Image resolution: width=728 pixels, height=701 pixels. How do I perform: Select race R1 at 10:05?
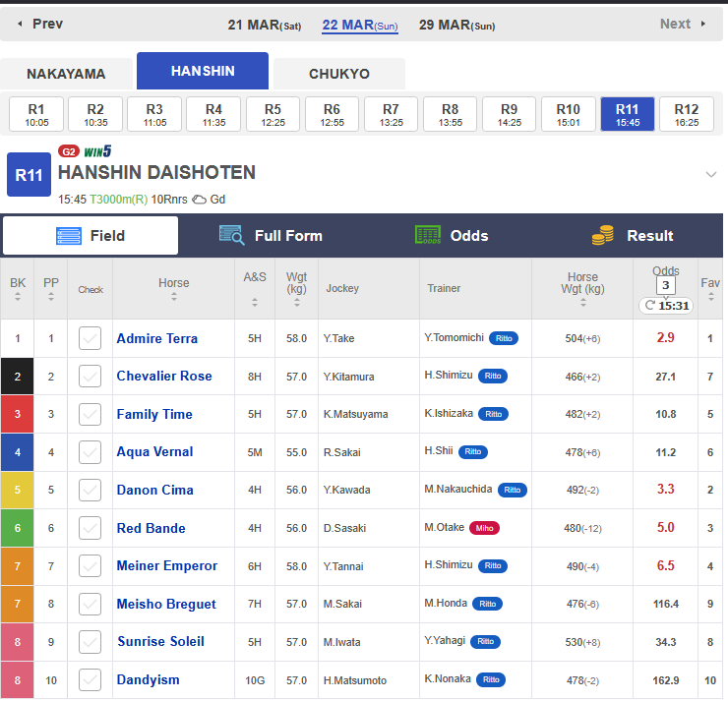click(36, 114)
